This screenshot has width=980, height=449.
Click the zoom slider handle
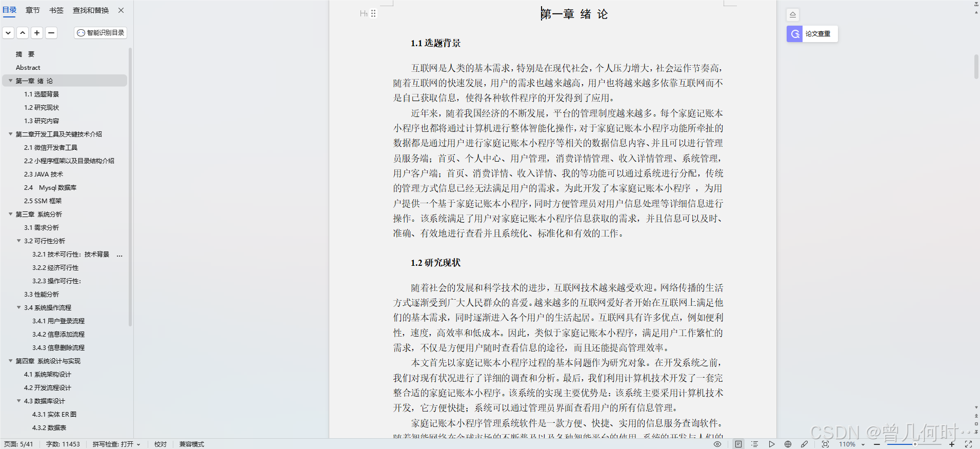click(x=915, y=444)
